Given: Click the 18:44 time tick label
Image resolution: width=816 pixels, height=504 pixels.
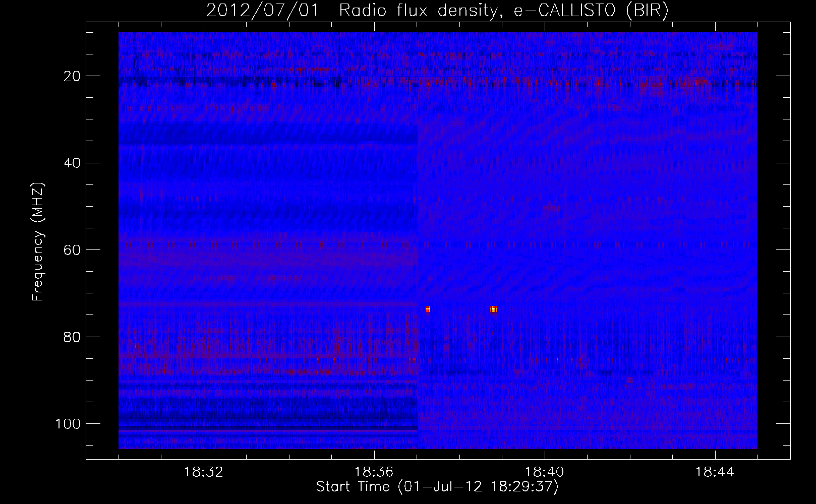Looking at the screenshot, I should click(715, 472).
